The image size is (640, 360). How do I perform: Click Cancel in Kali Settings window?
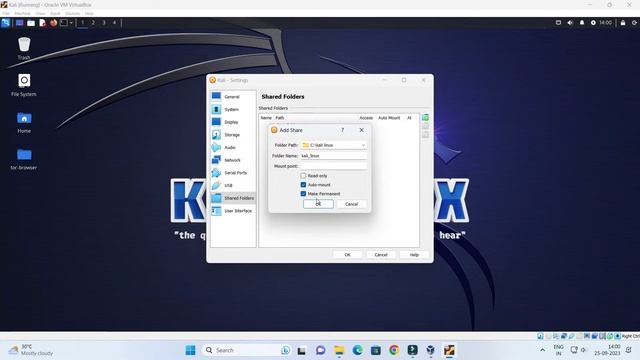(381, 255)
